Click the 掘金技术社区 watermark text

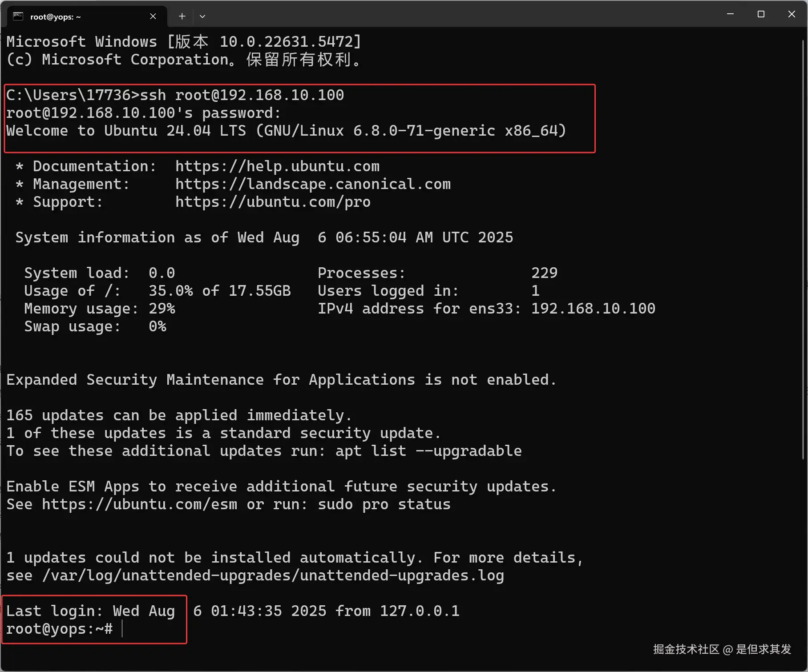(685, 650)
